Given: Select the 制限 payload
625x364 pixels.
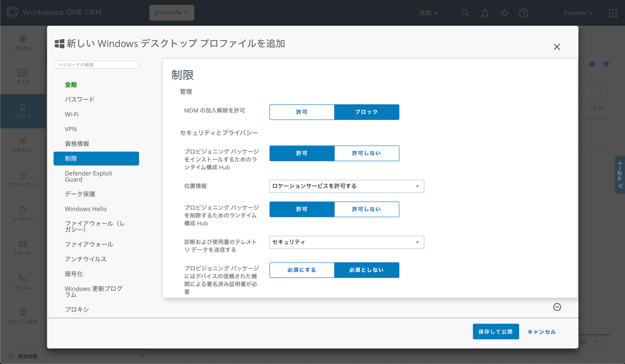Looking at the screenshot, I should click(x=96, y=158).
